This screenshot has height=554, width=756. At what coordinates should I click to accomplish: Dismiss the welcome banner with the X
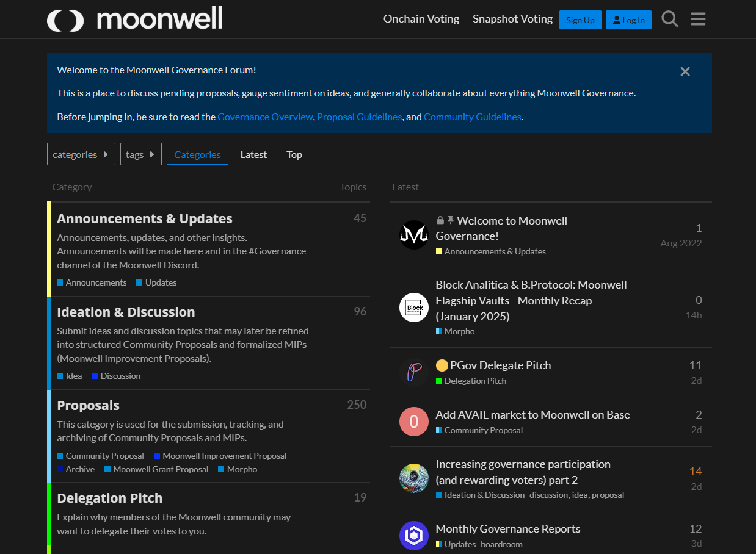(685, 71)
